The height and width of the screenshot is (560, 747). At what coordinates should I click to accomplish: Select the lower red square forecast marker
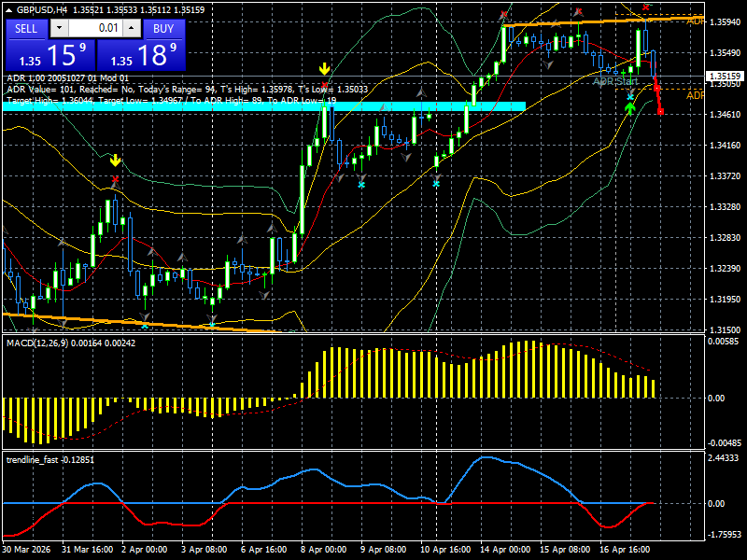click(660, 112)
